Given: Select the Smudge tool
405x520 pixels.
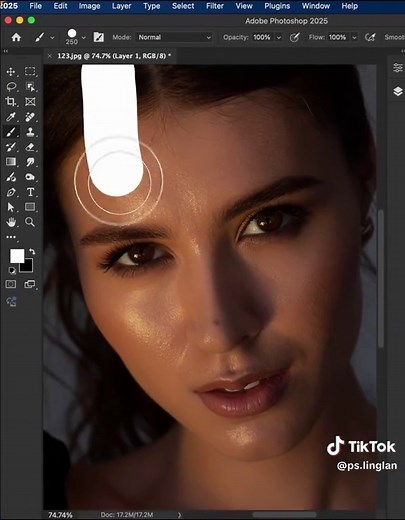Looking at the screenshot, I should (x=30, y=162).
